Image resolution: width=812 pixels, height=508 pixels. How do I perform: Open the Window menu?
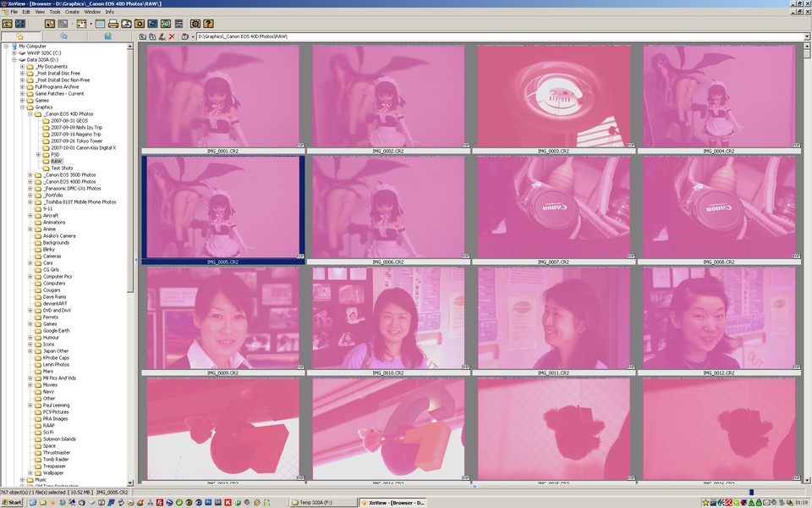[x=92, y=12]
